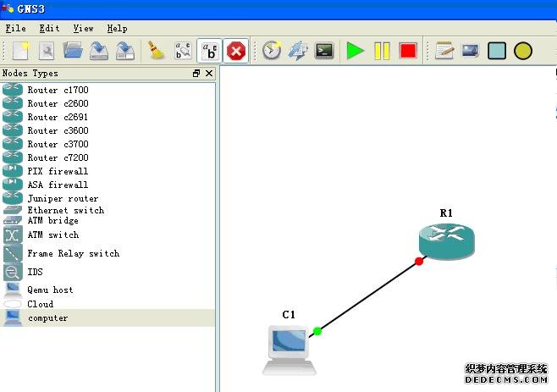Suspend all devices with yellow pause button
This screenshot has height=392, width=557.
click(382, 51)
